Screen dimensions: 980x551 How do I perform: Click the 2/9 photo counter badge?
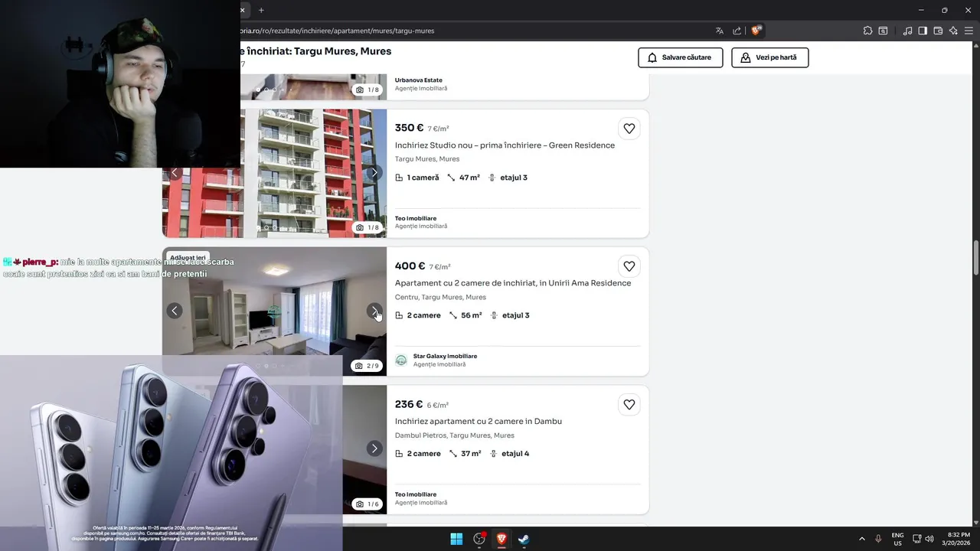tap(367, 366)
